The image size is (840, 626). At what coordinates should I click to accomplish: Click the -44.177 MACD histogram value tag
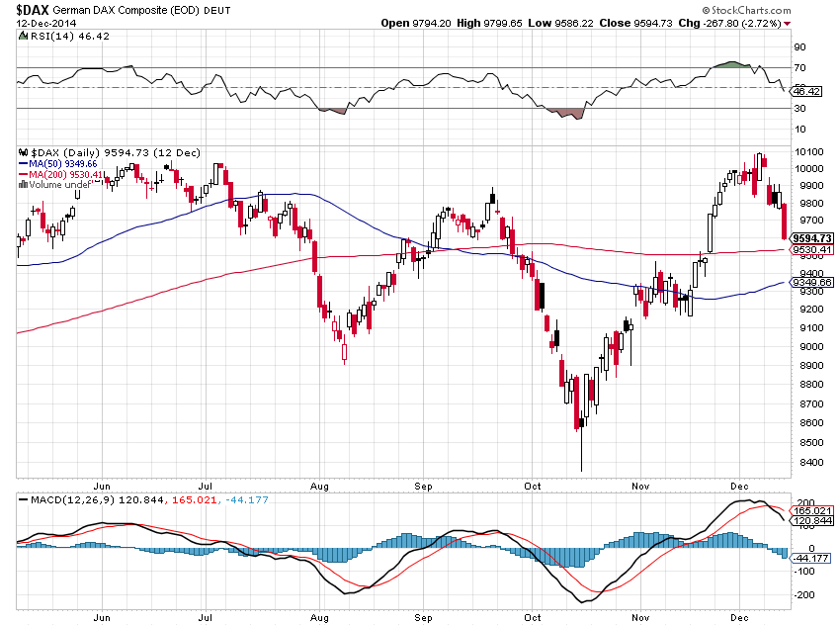(x=812, y=559)
